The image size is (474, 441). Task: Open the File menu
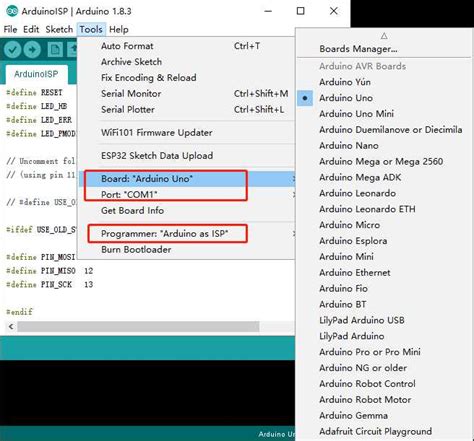10,29
